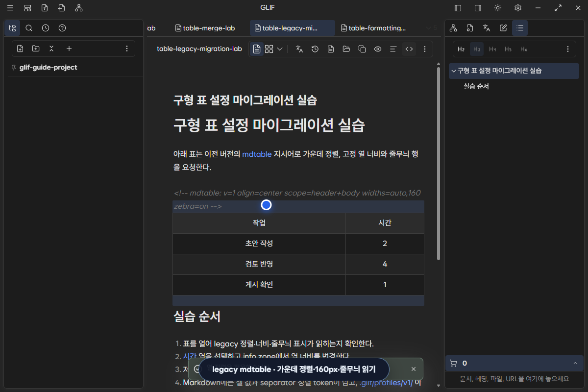The width and height of the screenshot is (588, 392).
Task: Dismiss the legacy mdtable notification toast
Action: [x=414, y=369]
